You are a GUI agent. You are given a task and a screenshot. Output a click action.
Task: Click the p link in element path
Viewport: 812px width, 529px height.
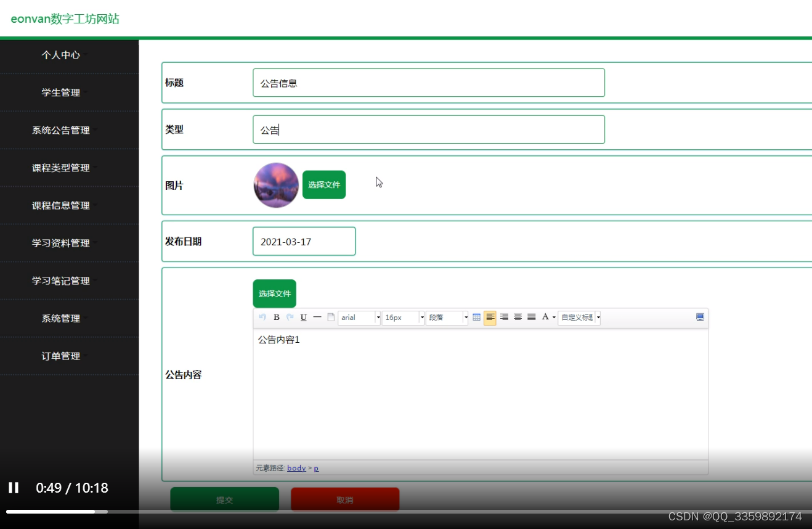(317, 468)
